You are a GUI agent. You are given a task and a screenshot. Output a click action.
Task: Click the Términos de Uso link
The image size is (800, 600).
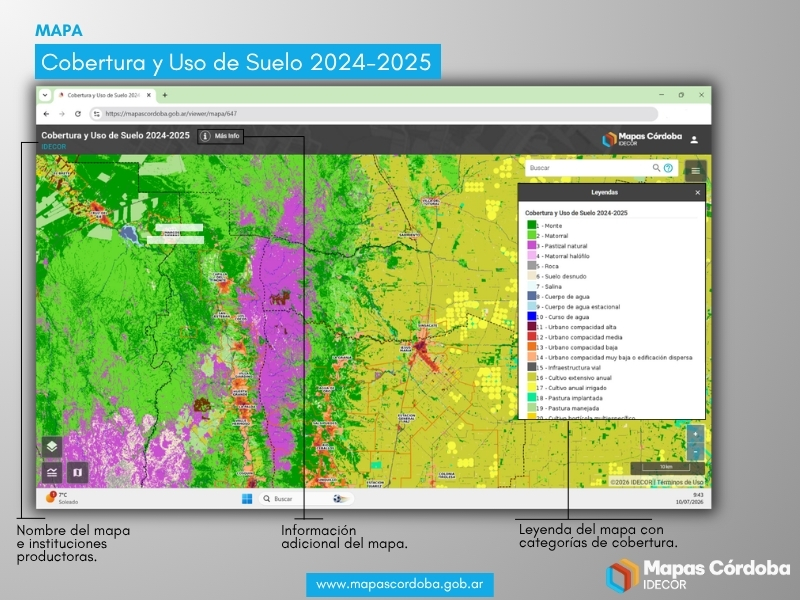pyautogui.click(x=680, y=482)
